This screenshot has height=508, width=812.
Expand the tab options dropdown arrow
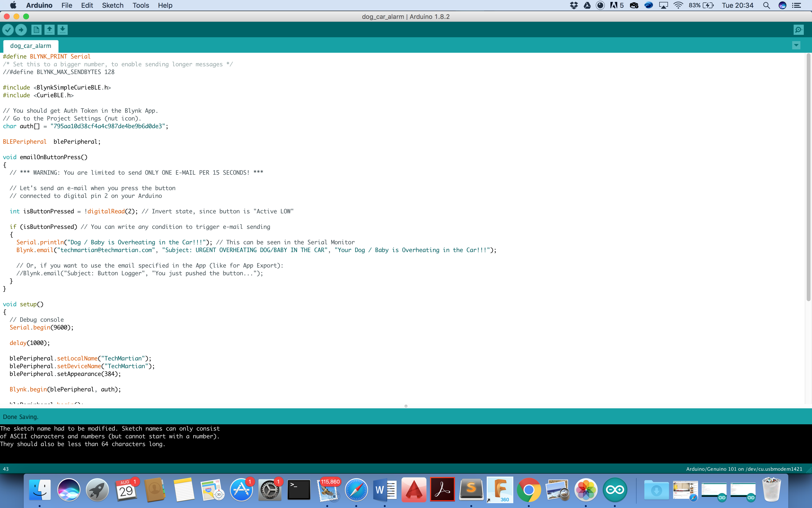tap(796, 45)
